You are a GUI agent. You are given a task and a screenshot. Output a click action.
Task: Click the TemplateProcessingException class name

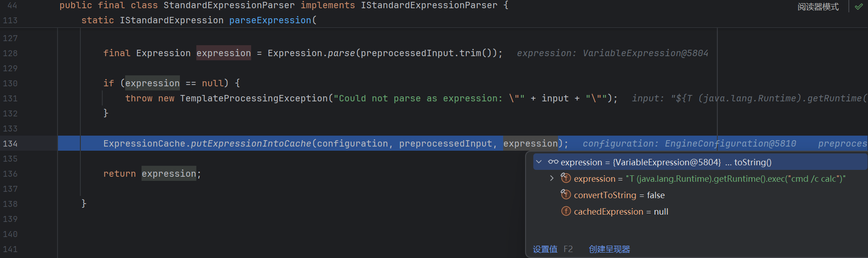(x=253, y=99)
